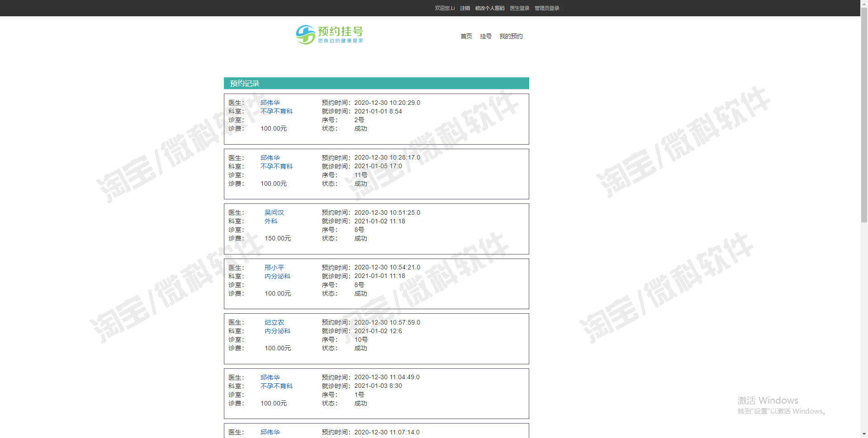Open 管理员登录 in top bar
Image resolution: width=868 pixels, height=438 pixels.
(547, 8)
